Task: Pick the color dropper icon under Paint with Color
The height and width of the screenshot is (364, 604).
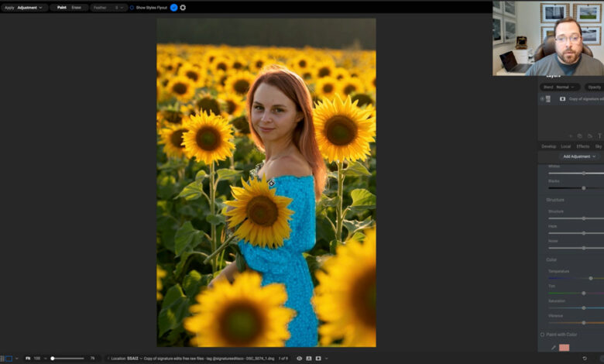Action: 554,348
